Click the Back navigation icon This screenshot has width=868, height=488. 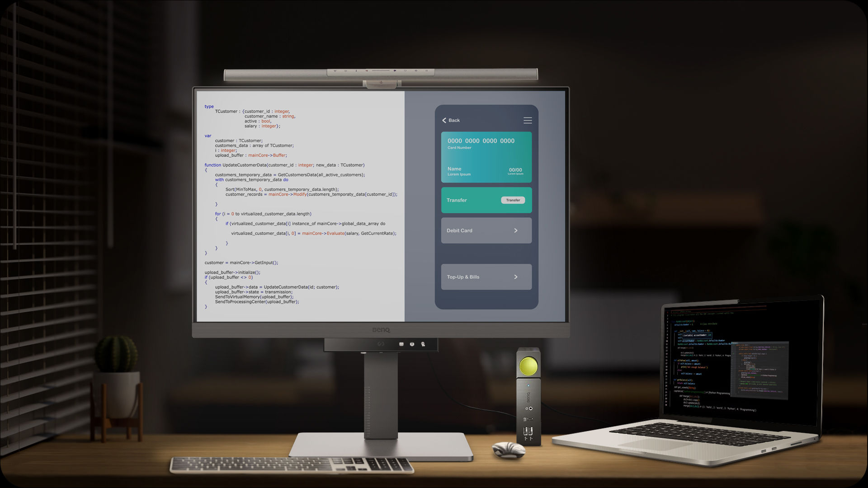(445, 120)
